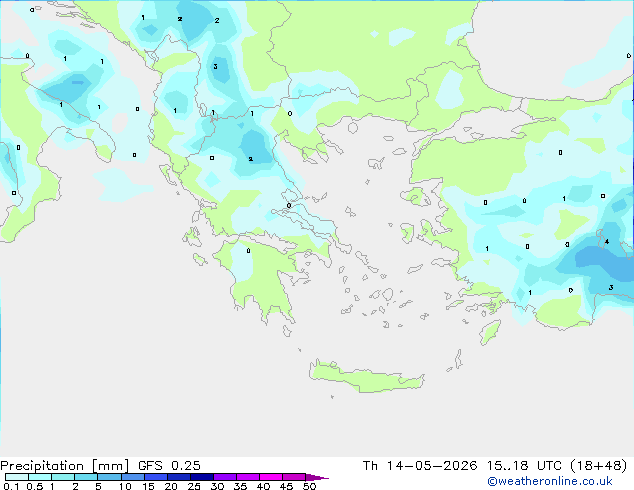The width and height of the screenshot is (634, 490).
Task: Select the 2–5 mm legend swatch
Action: coord(86,477)
